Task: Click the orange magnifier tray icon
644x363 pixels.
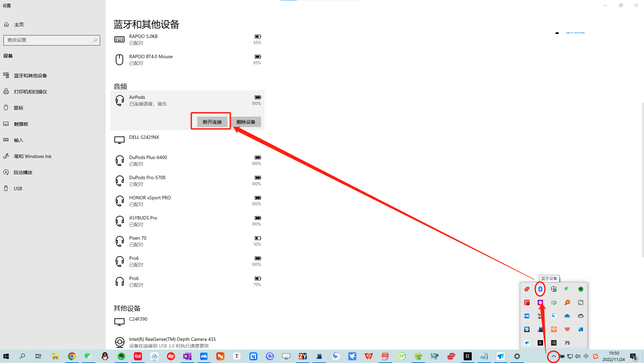Action: [567, 302]
